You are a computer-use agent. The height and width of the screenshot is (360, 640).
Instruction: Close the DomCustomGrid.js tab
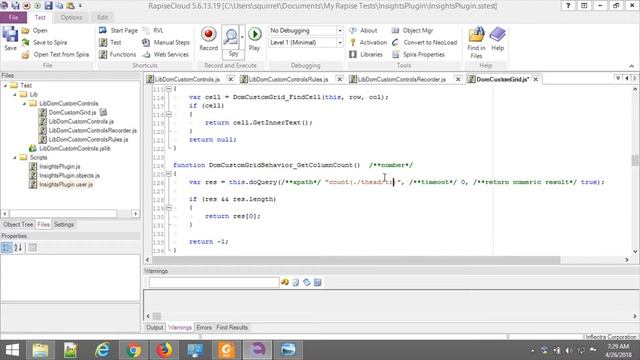536,79
